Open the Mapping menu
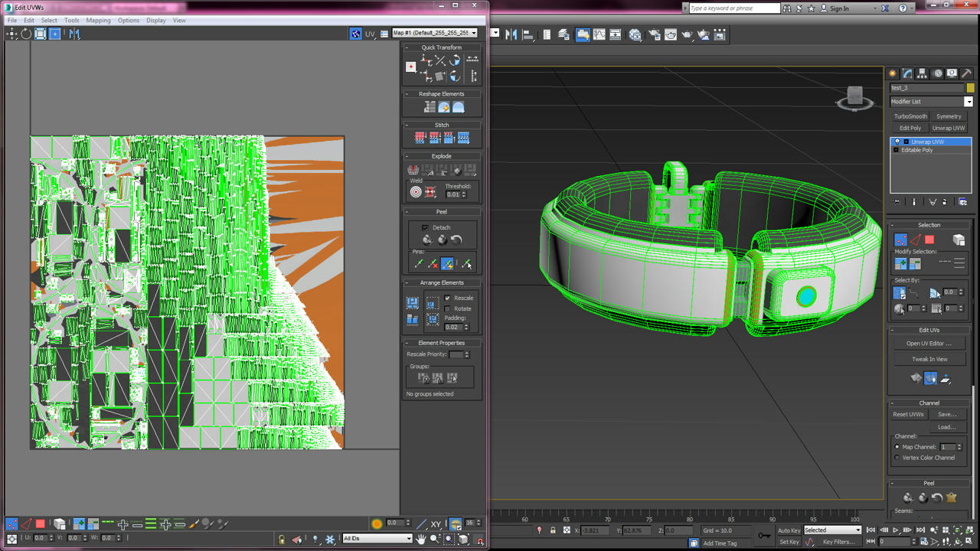980x551 pixels. click(98, 21)
